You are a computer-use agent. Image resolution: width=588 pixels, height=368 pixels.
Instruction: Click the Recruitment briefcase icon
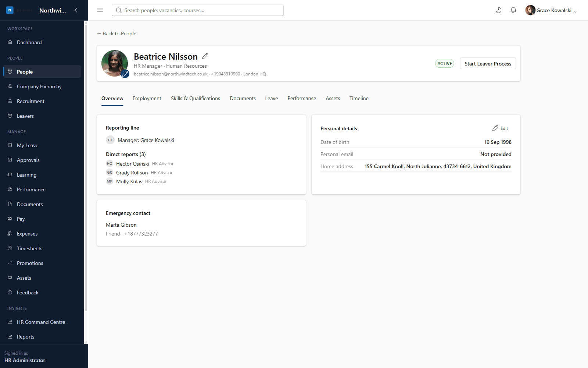tap(10, 101)
